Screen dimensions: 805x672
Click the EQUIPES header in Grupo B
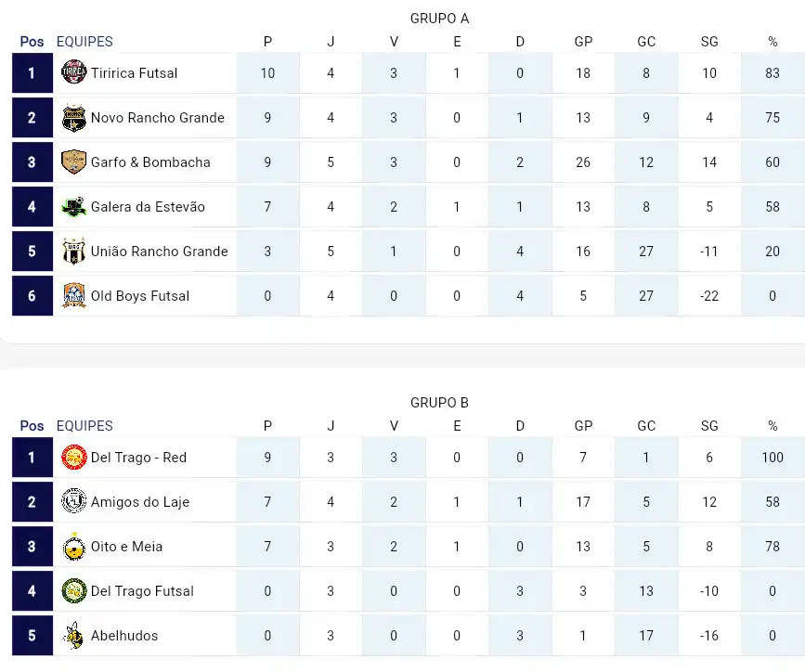[84, 426]
